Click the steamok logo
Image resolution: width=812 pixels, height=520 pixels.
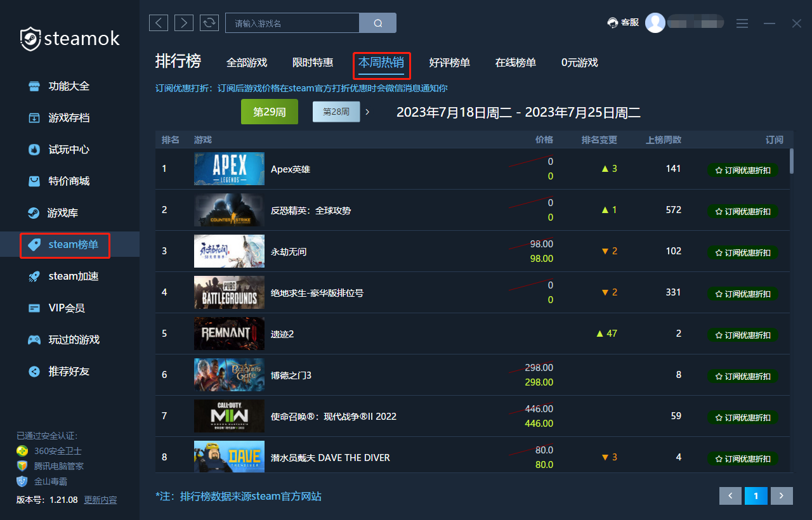click(x=69, y=39)
